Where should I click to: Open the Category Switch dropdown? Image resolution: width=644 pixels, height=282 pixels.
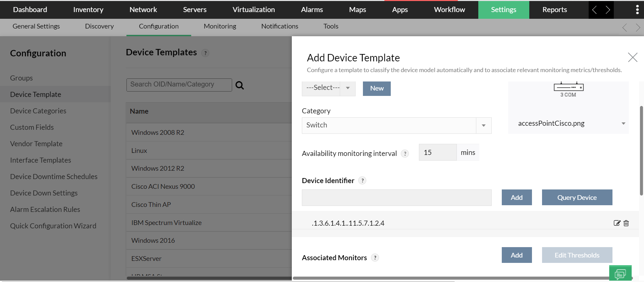483,125
